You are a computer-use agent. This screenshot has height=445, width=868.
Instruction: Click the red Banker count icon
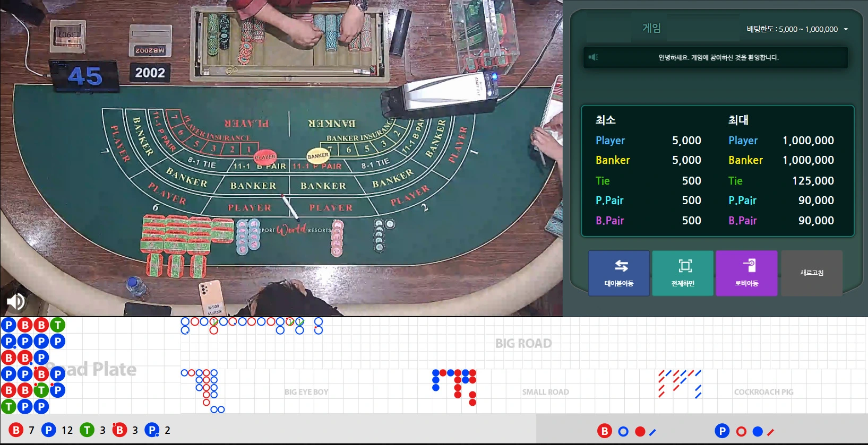[16, 430]
